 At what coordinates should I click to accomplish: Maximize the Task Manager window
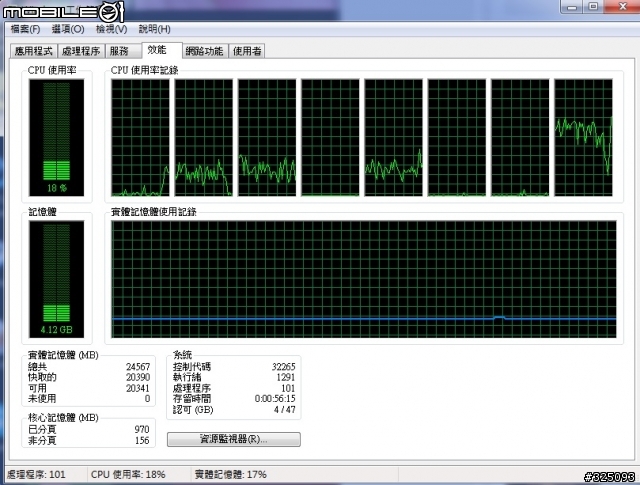pyautogui.click(x=593, y=7)
